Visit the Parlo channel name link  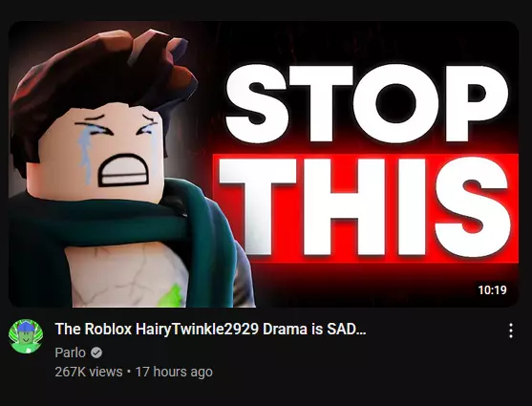tap(71, 353)
